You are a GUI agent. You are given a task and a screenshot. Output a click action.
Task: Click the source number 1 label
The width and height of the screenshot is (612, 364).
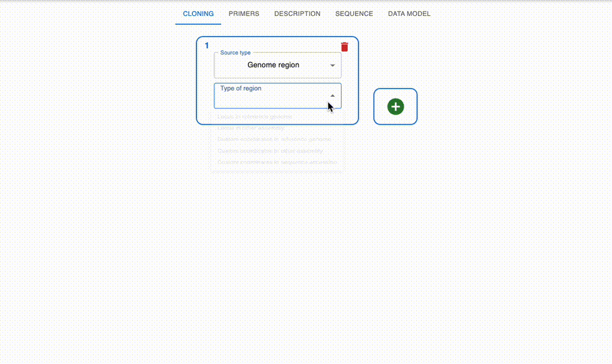(207, 46)
